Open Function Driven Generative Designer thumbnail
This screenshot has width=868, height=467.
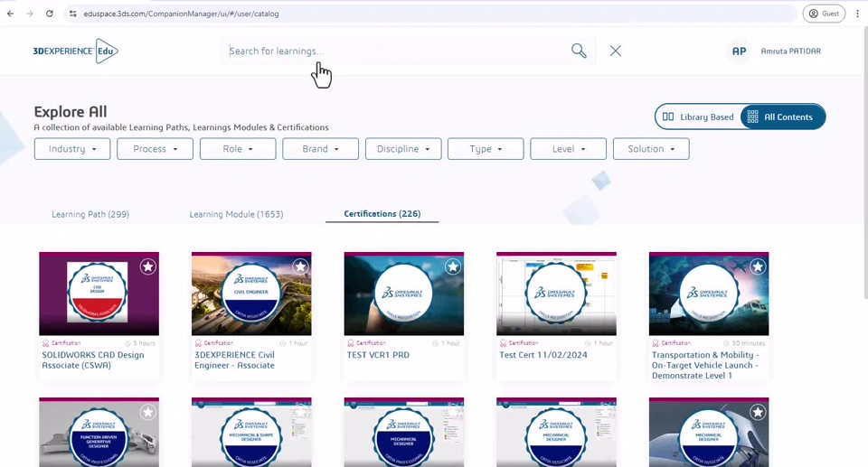pos(99,432)
